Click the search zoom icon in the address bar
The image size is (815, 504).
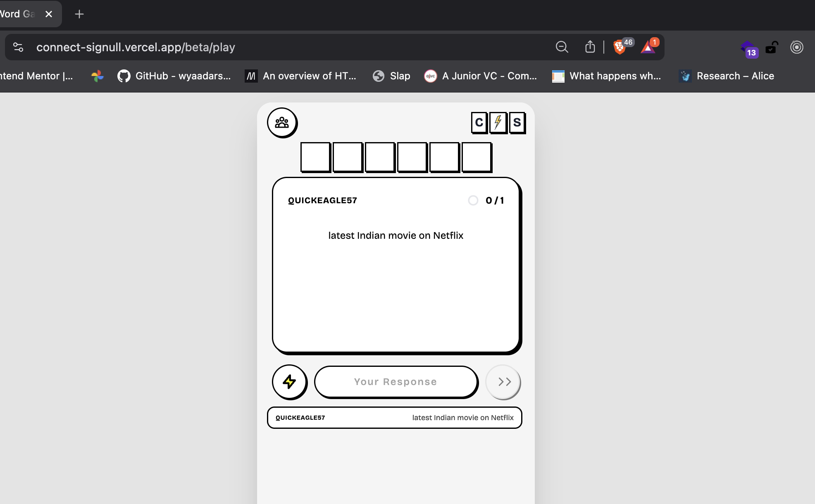pos(562,47)
